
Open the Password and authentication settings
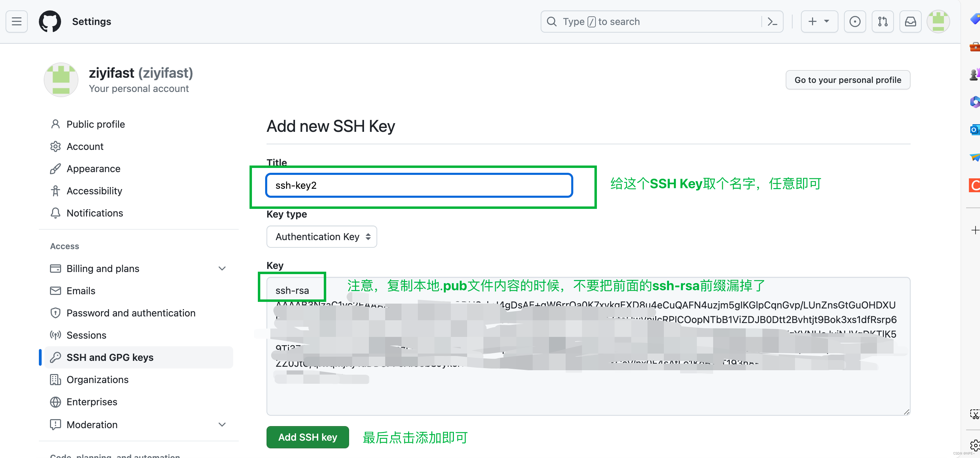coord(131,313)
